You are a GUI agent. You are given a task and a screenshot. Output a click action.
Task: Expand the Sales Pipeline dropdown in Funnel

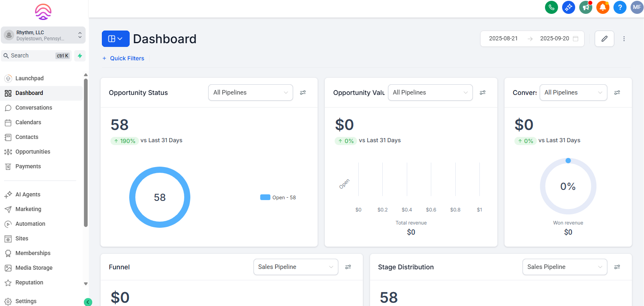click(x=296, y=267)
